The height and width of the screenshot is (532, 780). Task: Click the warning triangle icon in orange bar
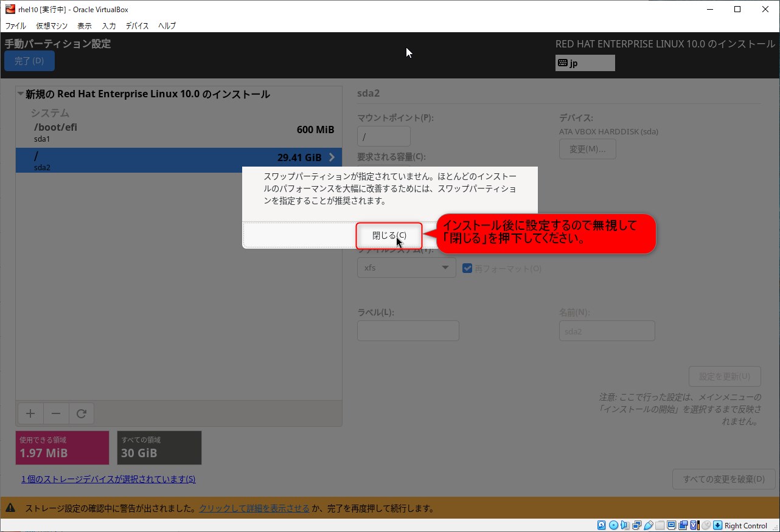pos(10,508)
